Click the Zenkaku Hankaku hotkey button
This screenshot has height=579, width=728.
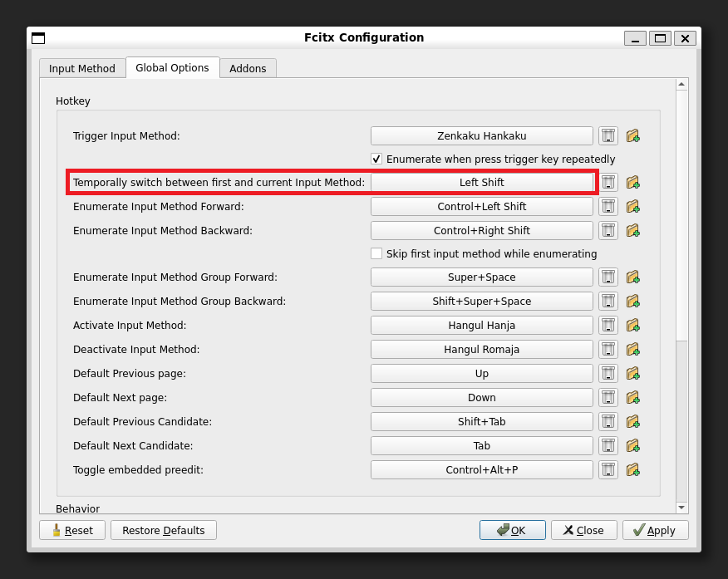pos(482,136)
